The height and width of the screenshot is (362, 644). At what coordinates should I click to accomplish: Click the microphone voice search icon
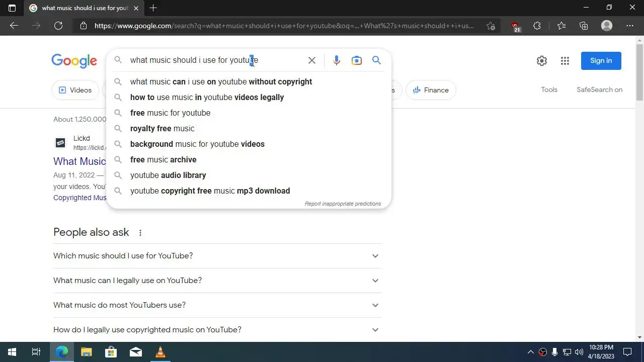pyautogui.click(x=337, y=60)
